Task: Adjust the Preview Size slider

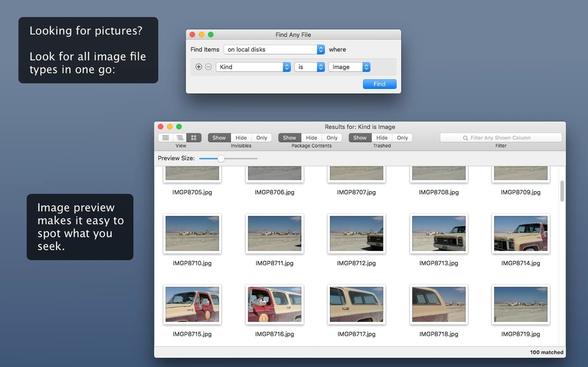Action: (x=221, y=158)
